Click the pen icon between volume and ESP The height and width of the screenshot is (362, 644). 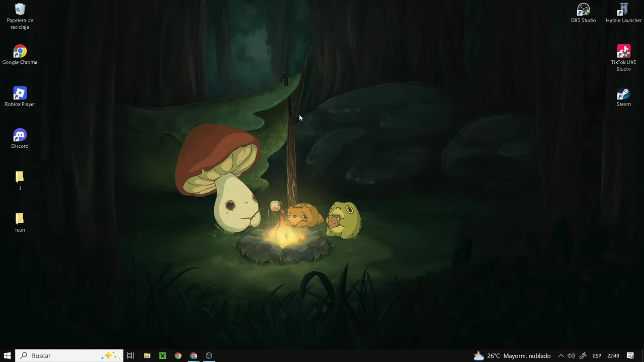pos(583,355)
